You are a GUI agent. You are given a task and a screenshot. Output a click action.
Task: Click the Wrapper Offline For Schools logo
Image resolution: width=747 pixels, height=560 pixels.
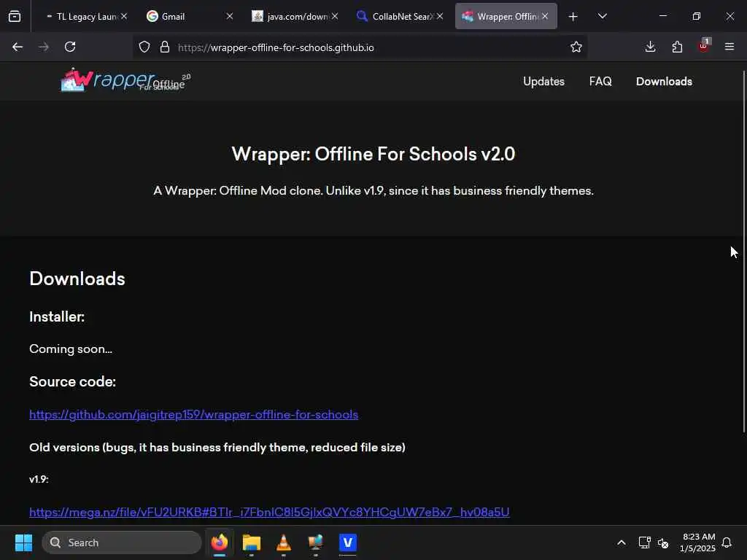point(125,80)
